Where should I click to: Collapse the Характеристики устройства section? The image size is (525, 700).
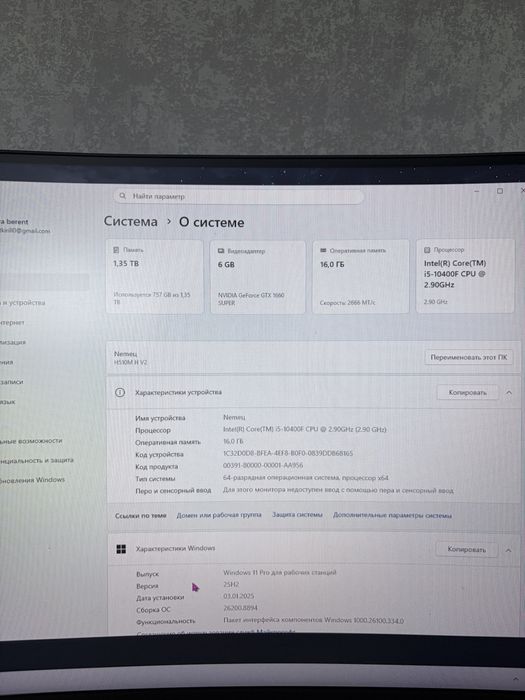click(508, 392)
